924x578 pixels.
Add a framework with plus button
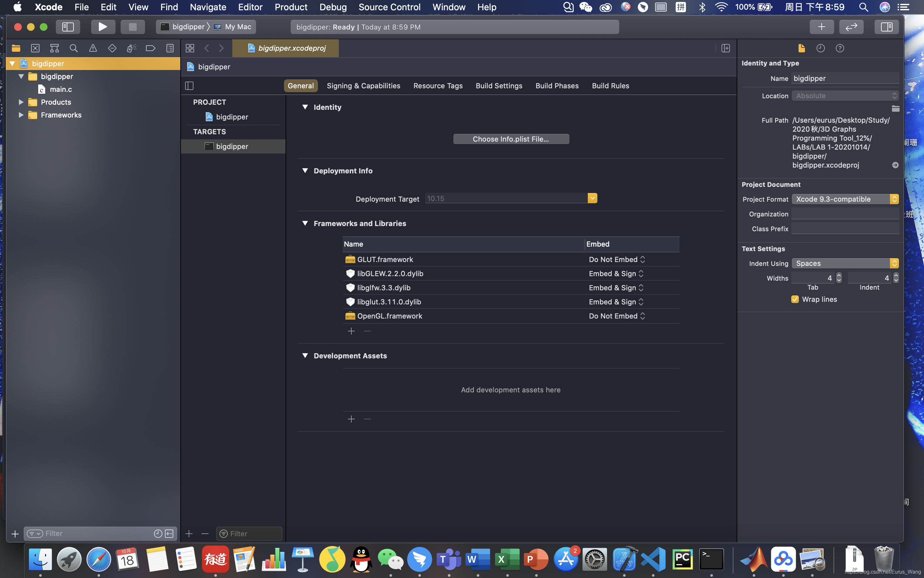click(351, 331)
